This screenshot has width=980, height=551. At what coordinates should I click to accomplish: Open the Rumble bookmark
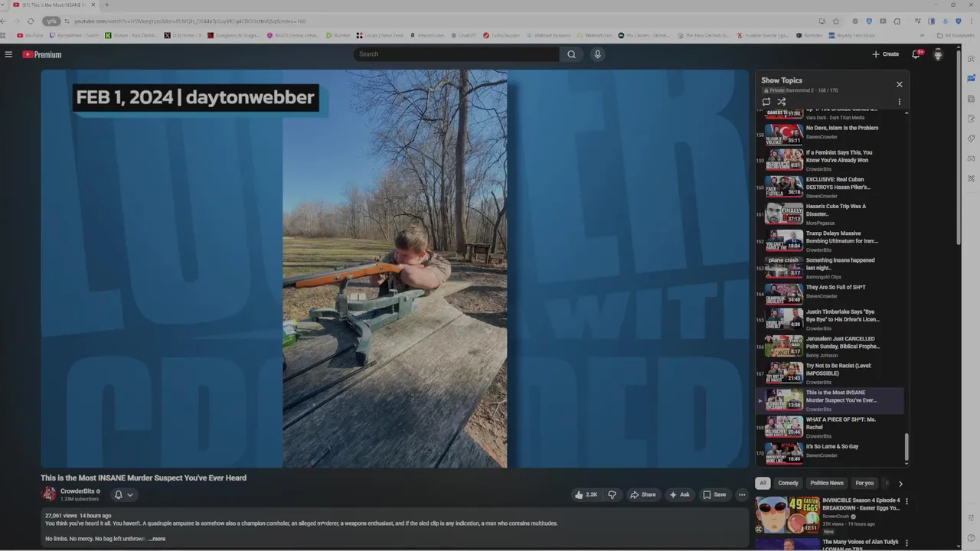(x=338, y=35)
